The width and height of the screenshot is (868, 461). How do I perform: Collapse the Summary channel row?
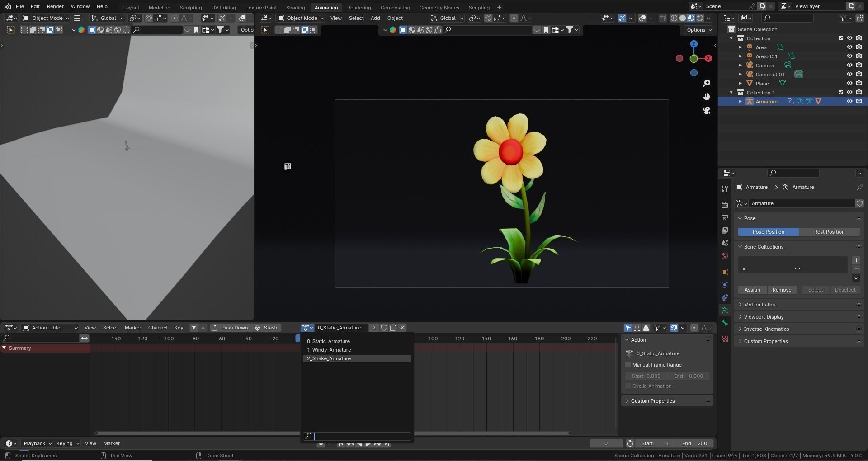point(4,348)
